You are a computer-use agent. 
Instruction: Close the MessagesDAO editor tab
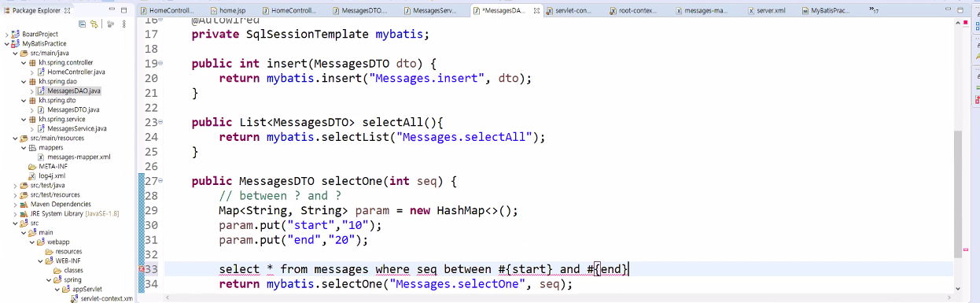coord(537,10)
